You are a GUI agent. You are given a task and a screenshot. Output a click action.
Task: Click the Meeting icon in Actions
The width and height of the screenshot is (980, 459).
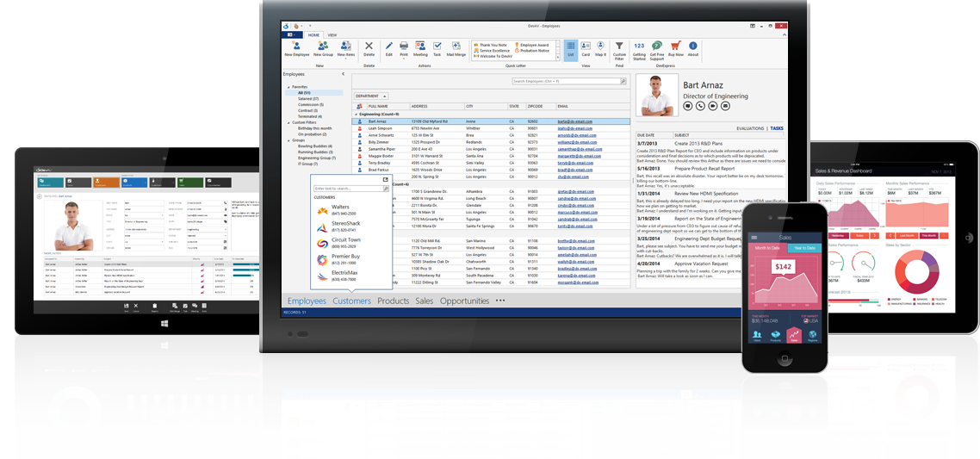click(x=420, y=47)
